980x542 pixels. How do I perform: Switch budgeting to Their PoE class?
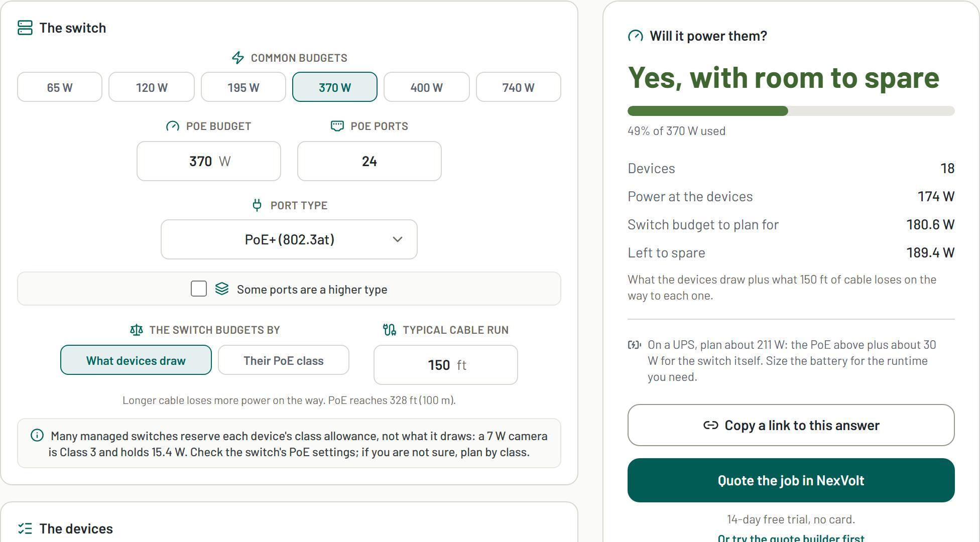pos(284,360)
